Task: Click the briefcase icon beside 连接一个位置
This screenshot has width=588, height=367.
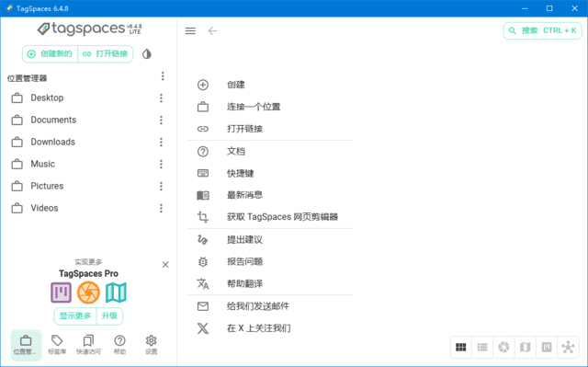Action: [x=203, y=107]
